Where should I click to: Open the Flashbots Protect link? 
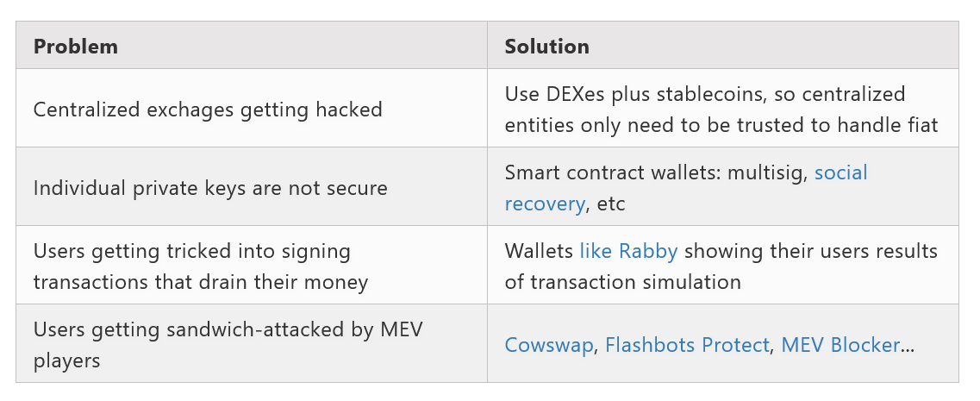pyautogui.click(x=687, y=345)
